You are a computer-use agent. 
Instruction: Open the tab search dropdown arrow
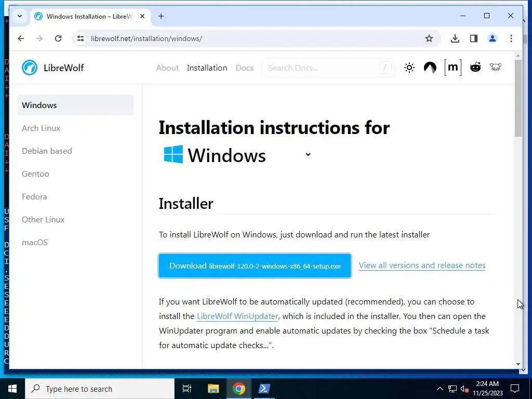(20, 16)
